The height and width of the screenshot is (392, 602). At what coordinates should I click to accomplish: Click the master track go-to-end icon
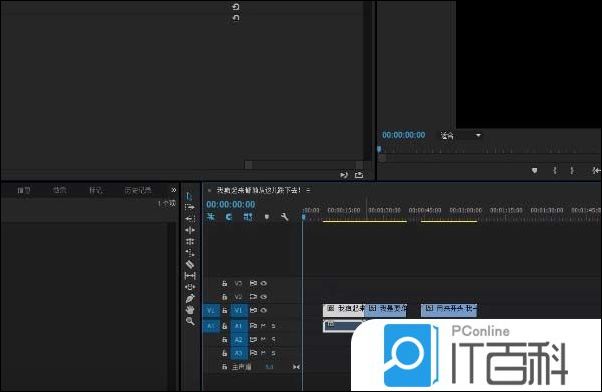point(296,367)
